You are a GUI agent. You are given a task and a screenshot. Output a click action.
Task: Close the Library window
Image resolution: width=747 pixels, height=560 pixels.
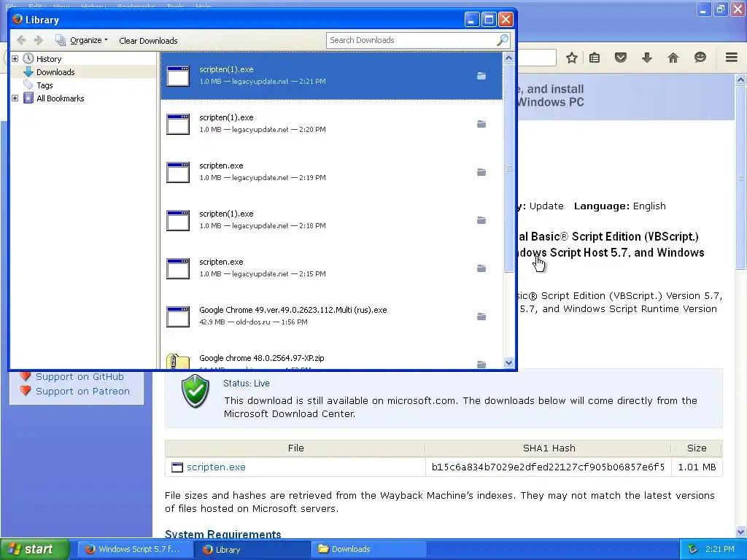(x=506, y=20)
